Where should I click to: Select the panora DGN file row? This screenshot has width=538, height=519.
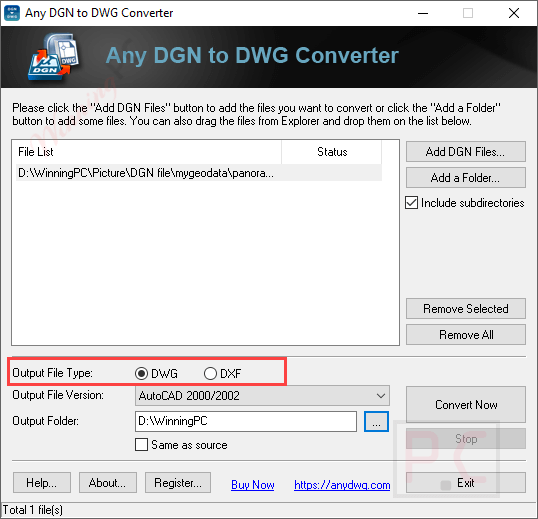(199, 173)
